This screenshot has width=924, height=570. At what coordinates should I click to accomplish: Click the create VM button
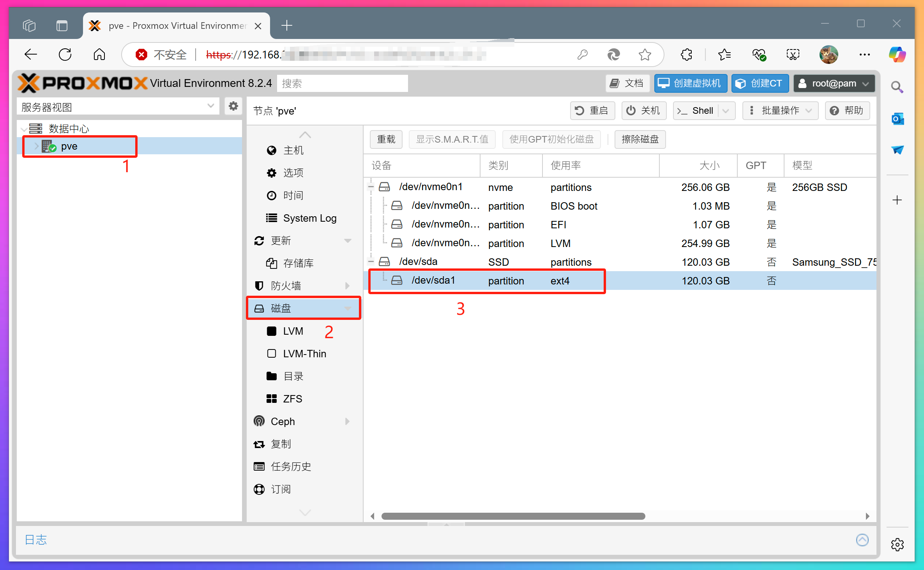click(x=690, y=83)
